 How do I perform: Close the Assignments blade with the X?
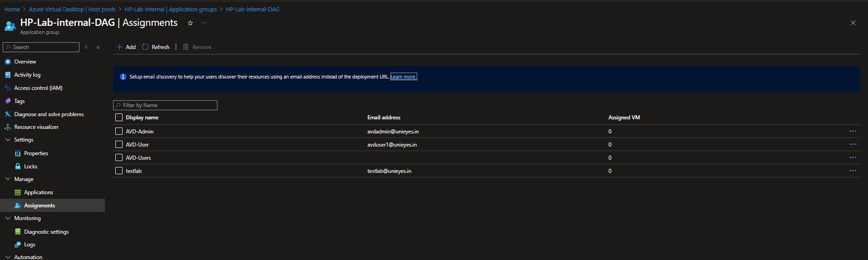coord(853,23)
